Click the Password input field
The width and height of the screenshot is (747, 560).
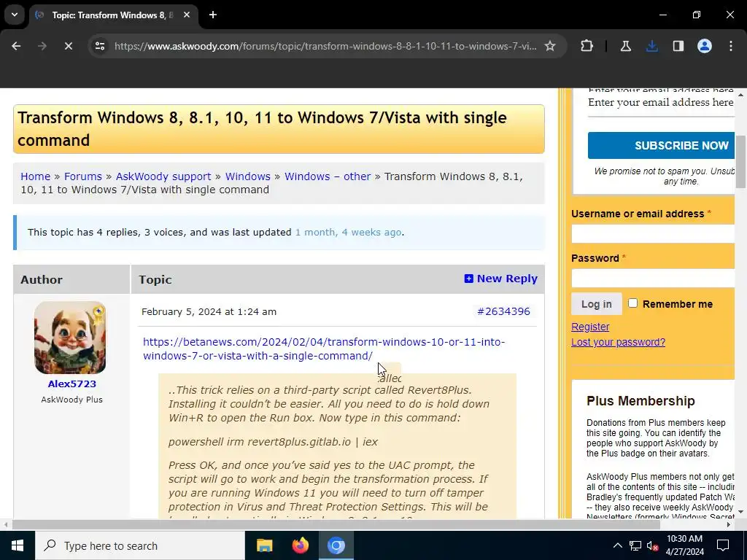tap(653, 278)
